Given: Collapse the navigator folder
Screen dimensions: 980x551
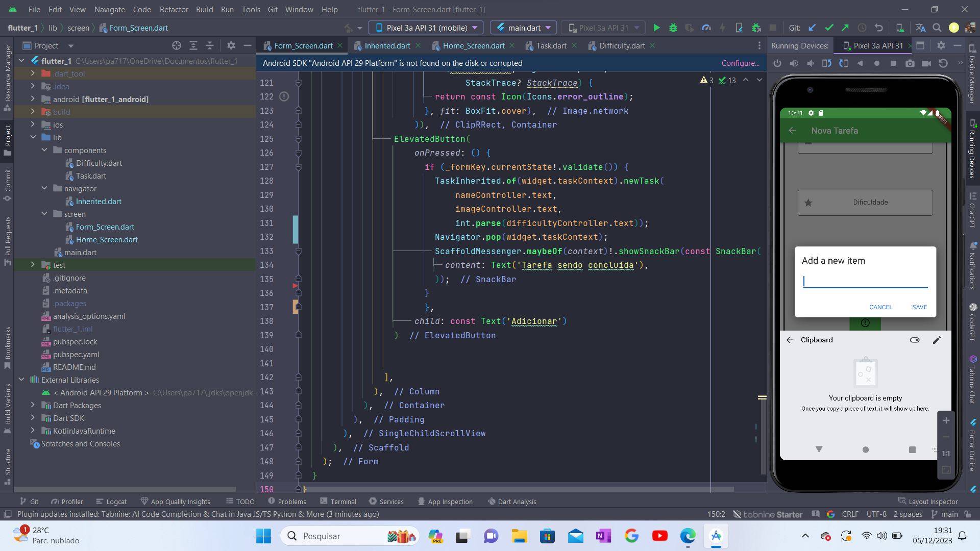Looking at the screenshot, I should [x=44, y=188].
